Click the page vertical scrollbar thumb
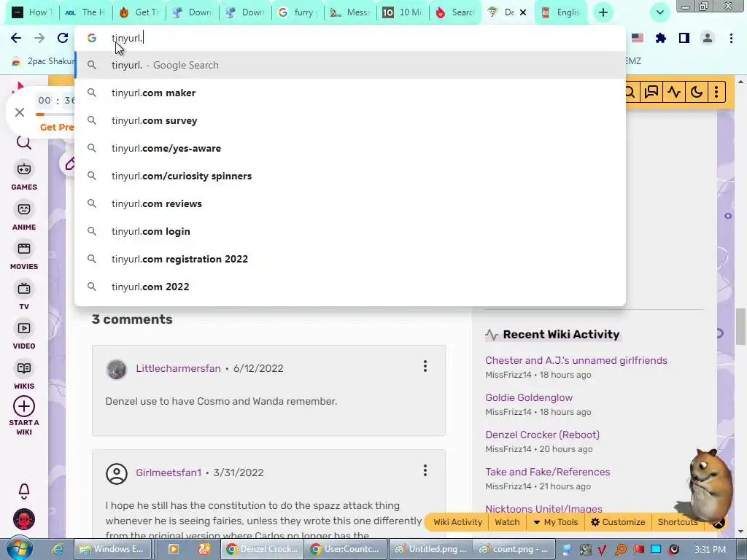 [x=741, y=327]
